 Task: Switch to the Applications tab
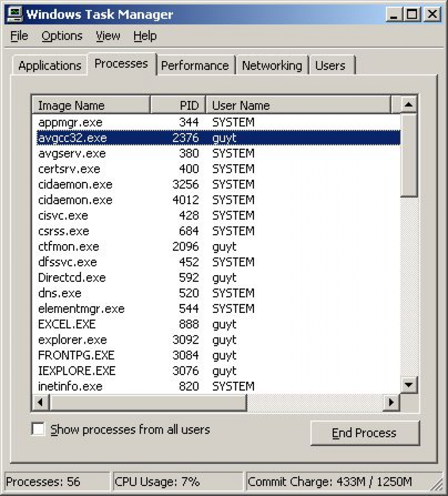(50, 65)
